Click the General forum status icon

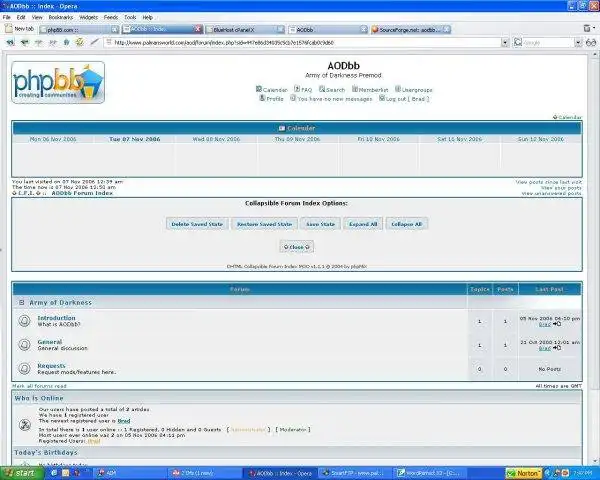(x=24, y=344)
